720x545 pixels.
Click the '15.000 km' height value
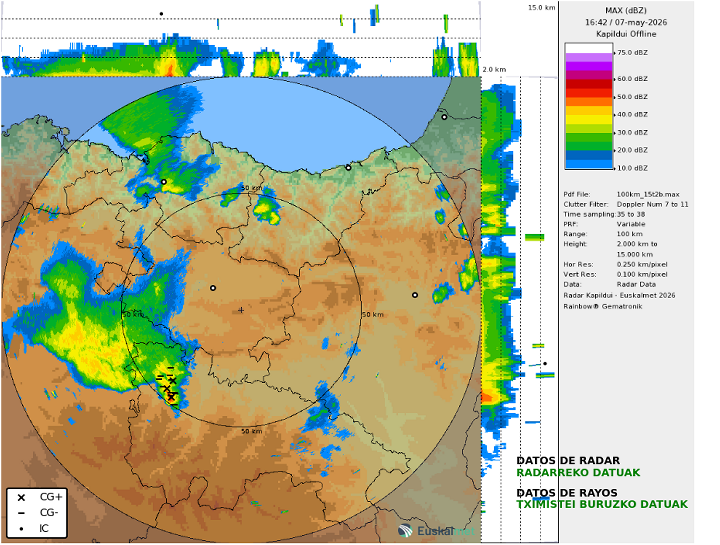click(635, 254)
